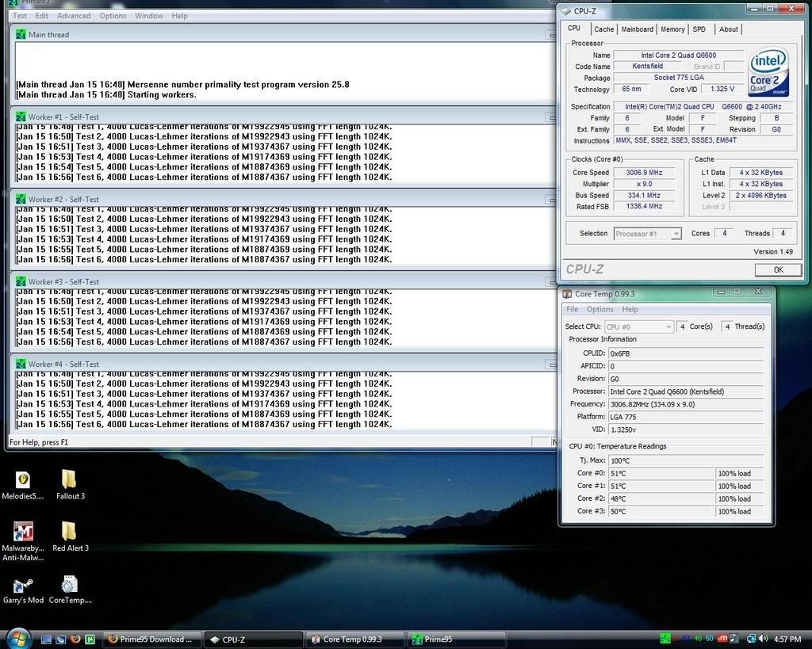Switch to Core Temp 0.99.3 taskbar button
Image resolution: width=812 pixels, height=649 pixels.
pyautogui.click(x=354, y=639)
